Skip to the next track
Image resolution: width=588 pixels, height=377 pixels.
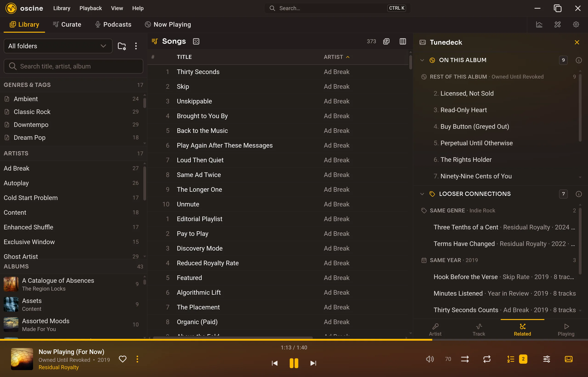pyautogui.click(x=313, y=363)
